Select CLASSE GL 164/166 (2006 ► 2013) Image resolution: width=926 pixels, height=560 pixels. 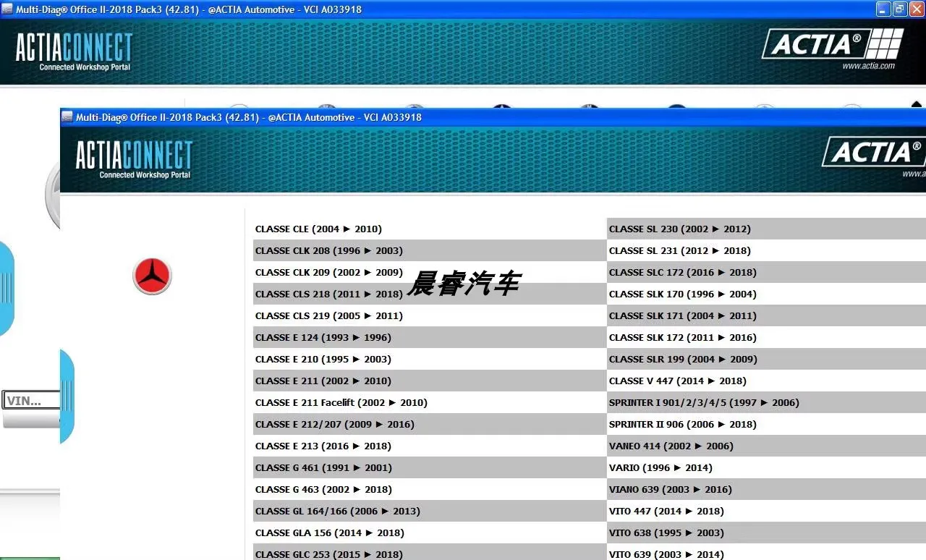[x=430, y=511]
